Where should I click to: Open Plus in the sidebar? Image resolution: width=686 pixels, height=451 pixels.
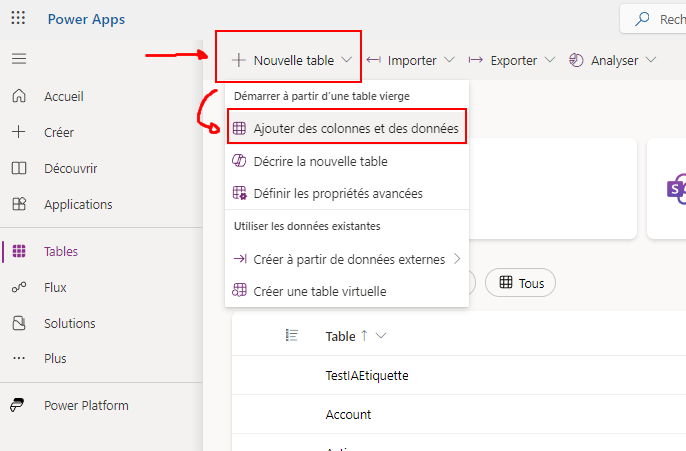point(101,358)
